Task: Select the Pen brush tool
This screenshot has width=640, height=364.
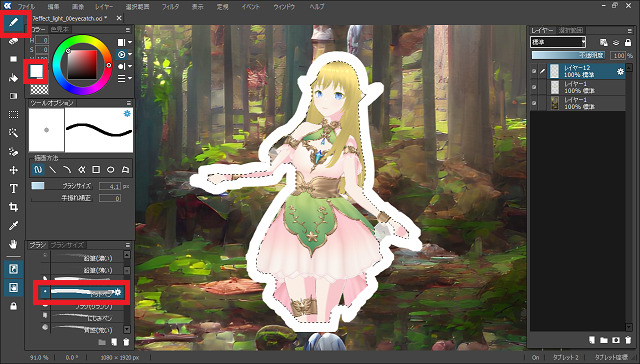Action: point(13,22)
